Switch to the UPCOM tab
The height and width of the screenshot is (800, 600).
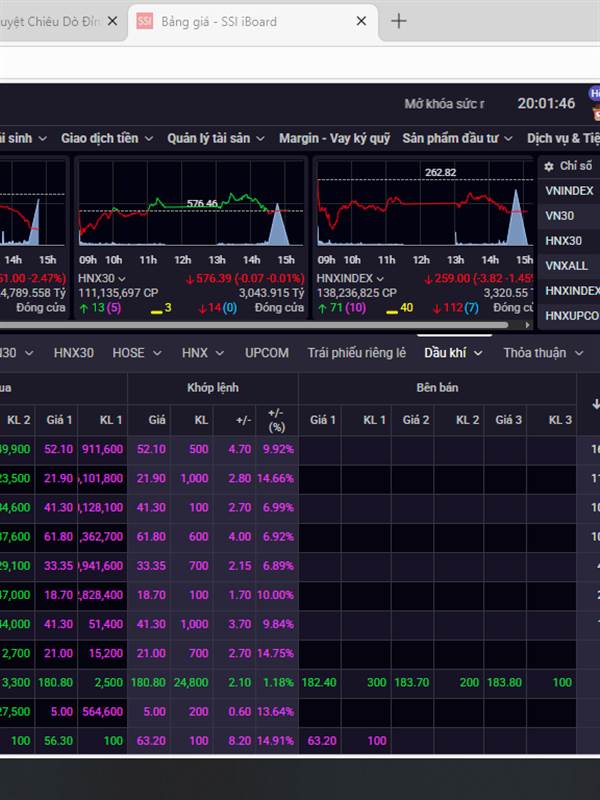(x=266, y=353)
